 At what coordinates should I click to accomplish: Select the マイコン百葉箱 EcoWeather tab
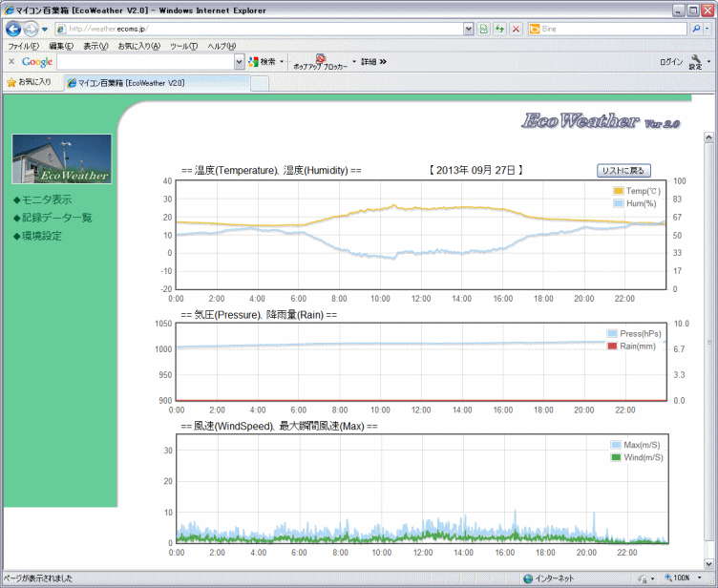pyautogui.click(x=131, y=83)
